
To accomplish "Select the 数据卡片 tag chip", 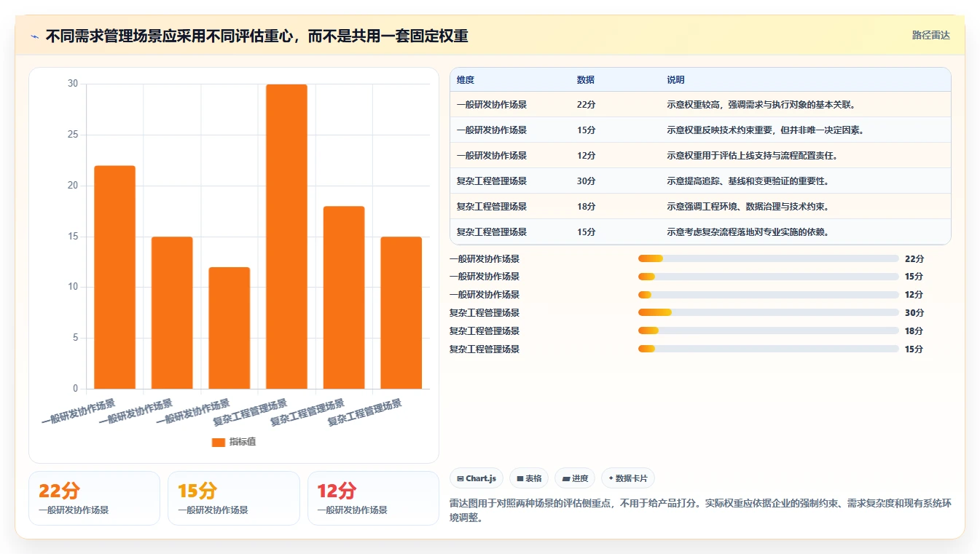I will point(628,478).
